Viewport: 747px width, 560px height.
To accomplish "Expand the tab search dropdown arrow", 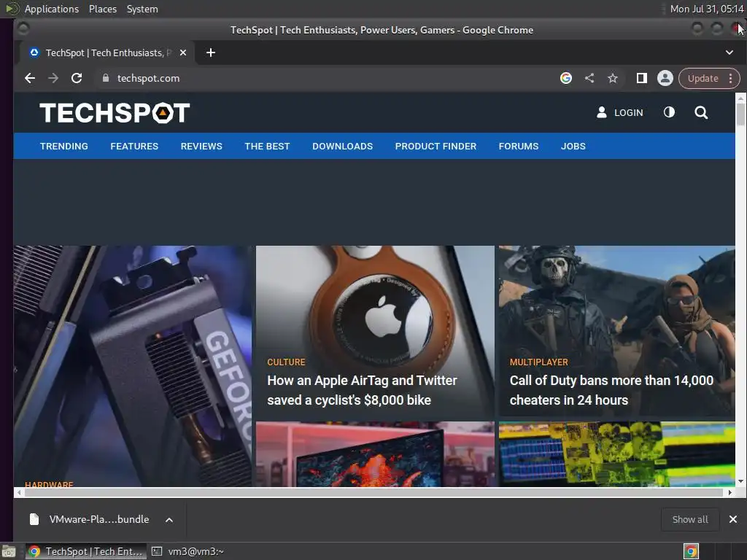I will point(729,52).
